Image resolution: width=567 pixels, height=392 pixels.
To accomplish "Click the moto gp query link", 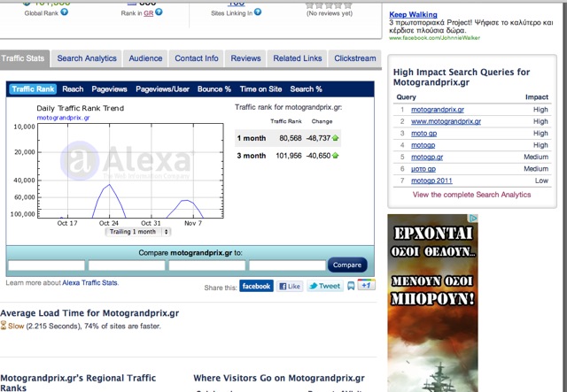I will click(423, 134).
